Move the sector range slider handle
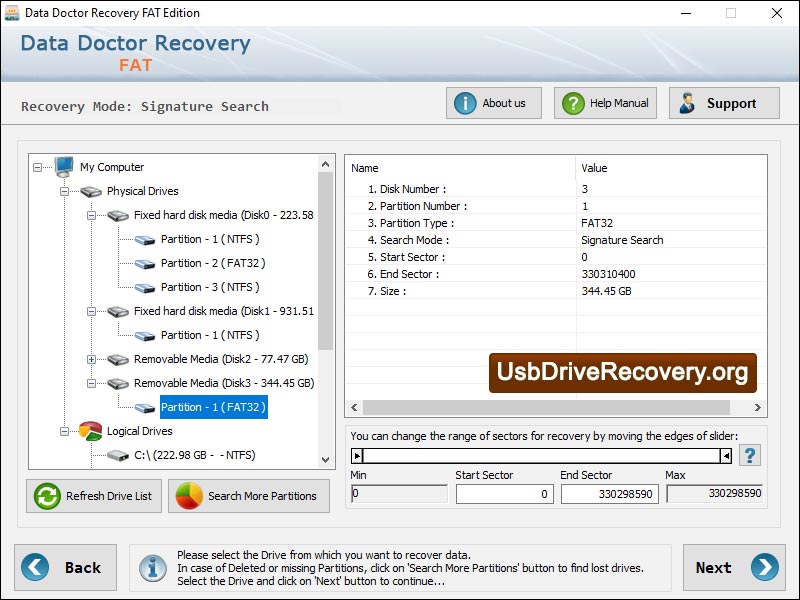800x600 pixels. (356, 457)
